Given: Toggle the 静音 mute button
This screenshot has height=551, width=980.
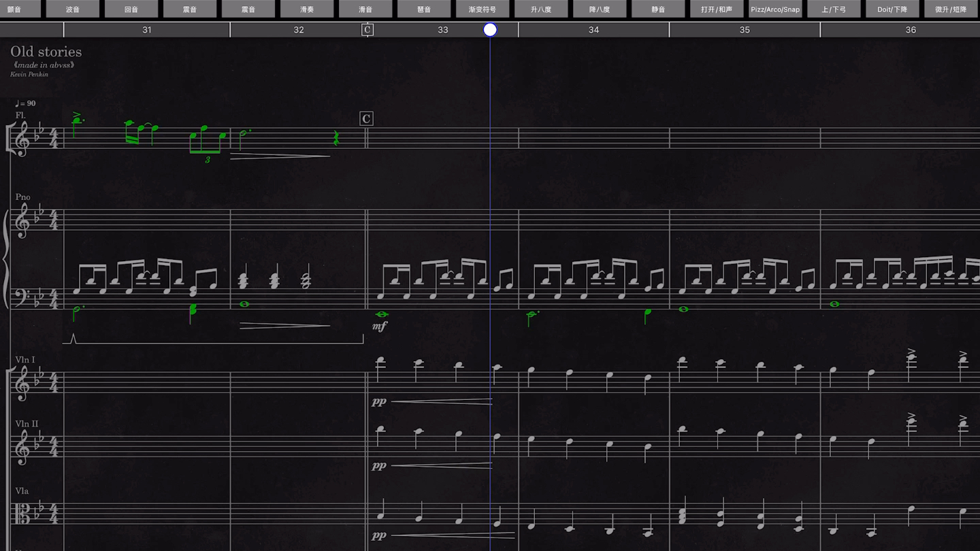Looking at the screenshot, I should click(x=658, y=9).
